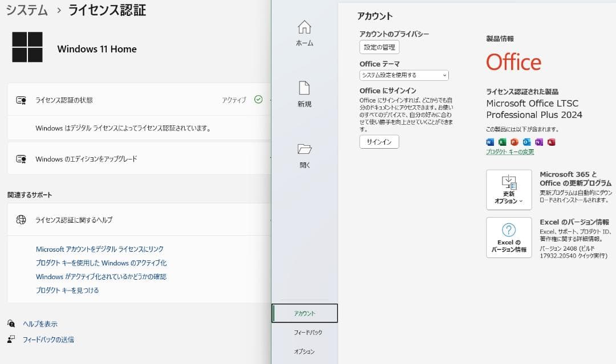The width and height of the screenshot is (616, 364).
Task: Click the OneNote icon in the icon row
Action: pos(539,142)
